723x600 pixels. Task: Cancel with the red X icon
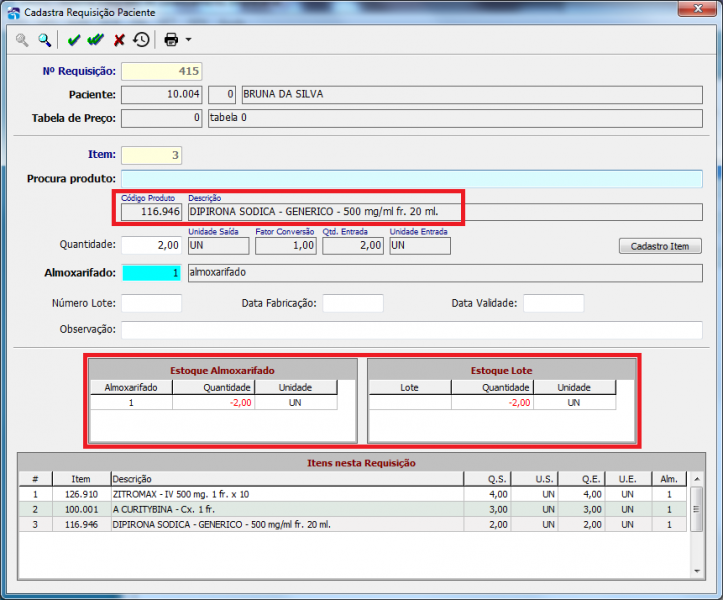pyautogui.click(x=119, y=40)
